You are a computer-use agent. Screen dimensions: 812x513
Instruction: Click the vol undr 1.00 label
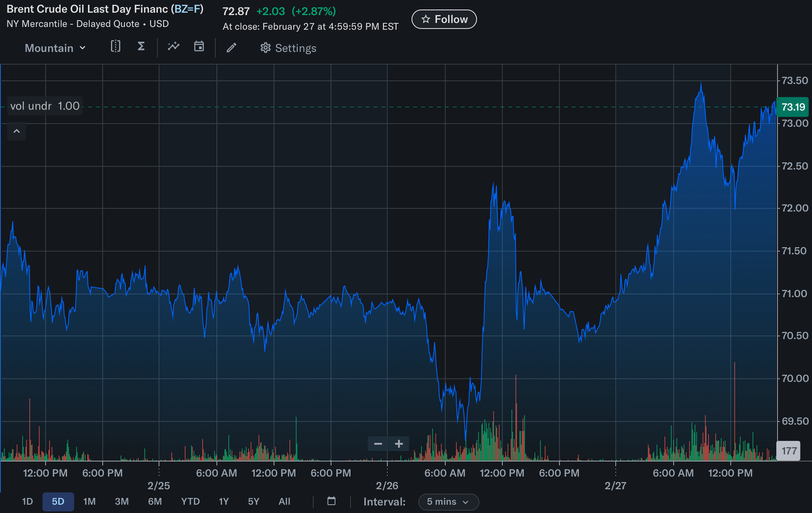tap(45, 106)
